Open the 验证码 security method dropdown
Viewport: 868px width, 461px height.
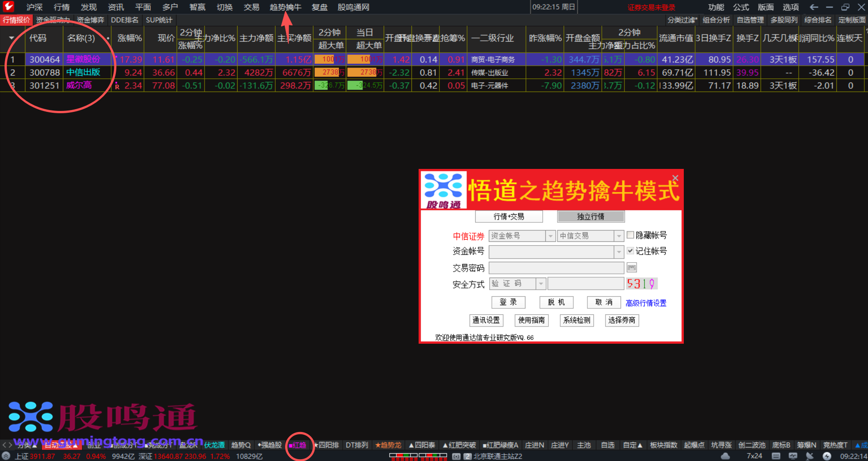point(541,284)
